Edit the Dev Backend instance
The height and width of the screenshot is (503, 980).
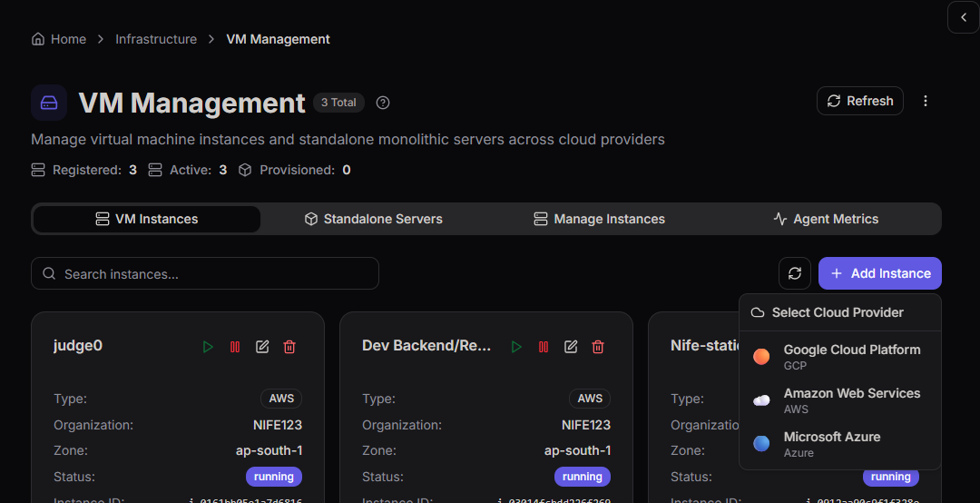571,347
